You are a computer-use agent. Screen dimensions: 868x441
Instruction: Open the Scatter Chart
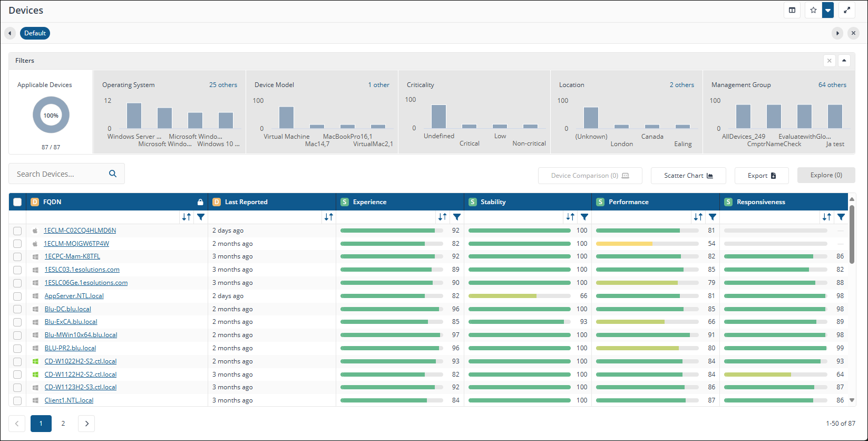[688, 176]
